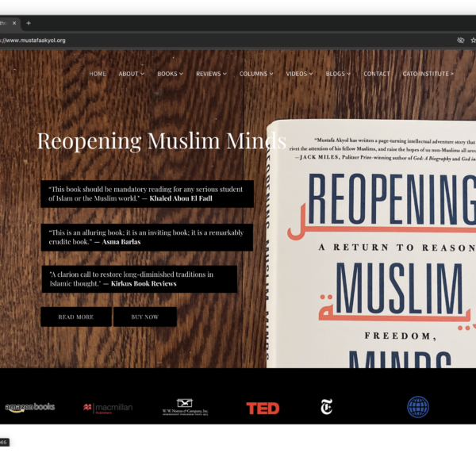Click the Amazon Books logo
The width and height of the screenshot is (476, 476).
click(x=30, y=408)
